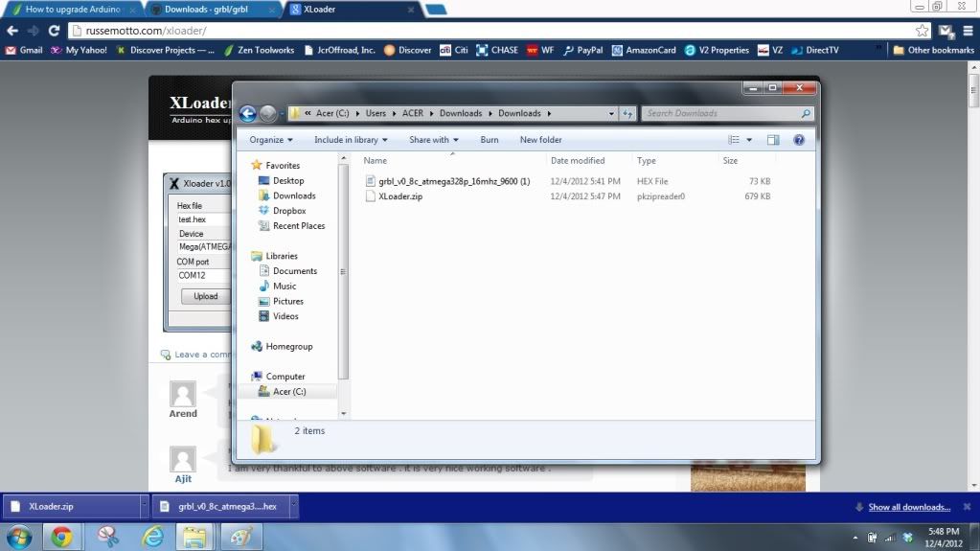Click the network signal tray icon
This screenshot has width=980, height=551.
pos(889,538)
